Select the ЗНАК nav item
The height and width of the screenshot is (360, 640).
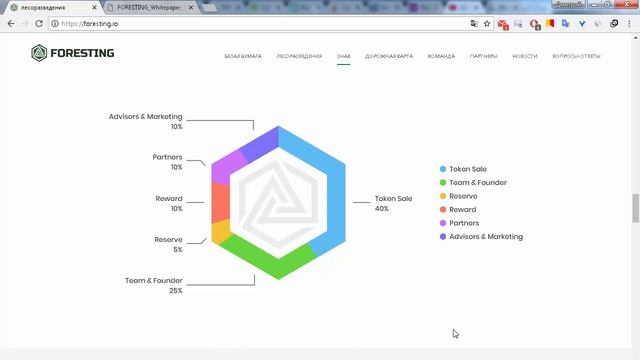(x=344, y=56)
